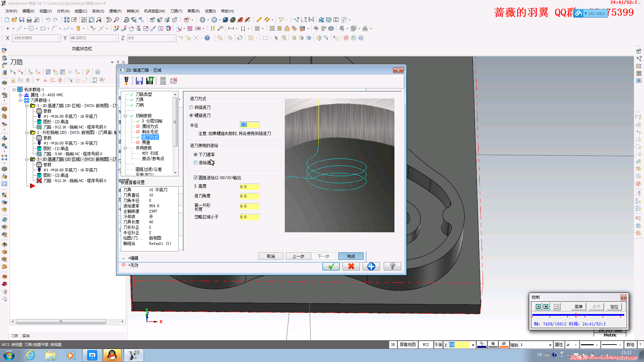This screenshot has width=644, height=362.
Task: Collapse operation 2 外形铣削 node
Action: tap(26, 133)
